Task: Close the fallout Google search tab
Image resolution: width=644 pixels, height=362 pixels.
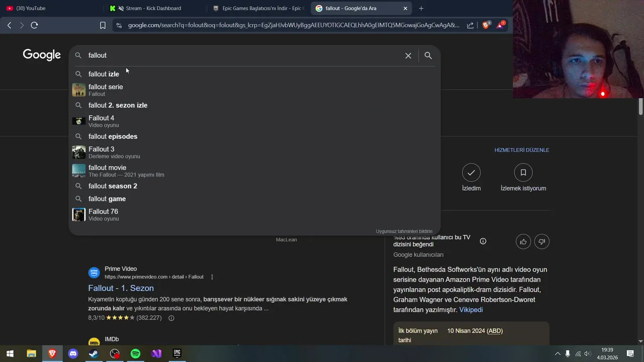Action: pyautogui.click(x=406, y=8)
